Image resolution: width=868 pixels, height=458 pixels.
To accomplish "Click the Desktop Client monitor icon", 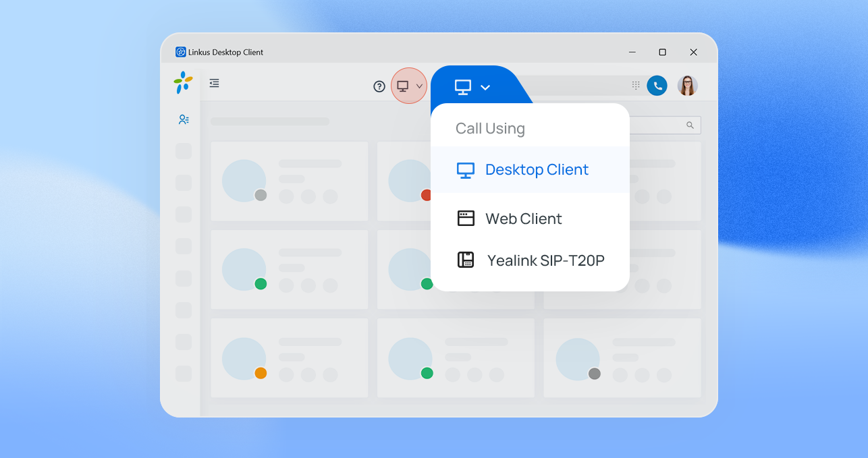I will pos(466,170).
